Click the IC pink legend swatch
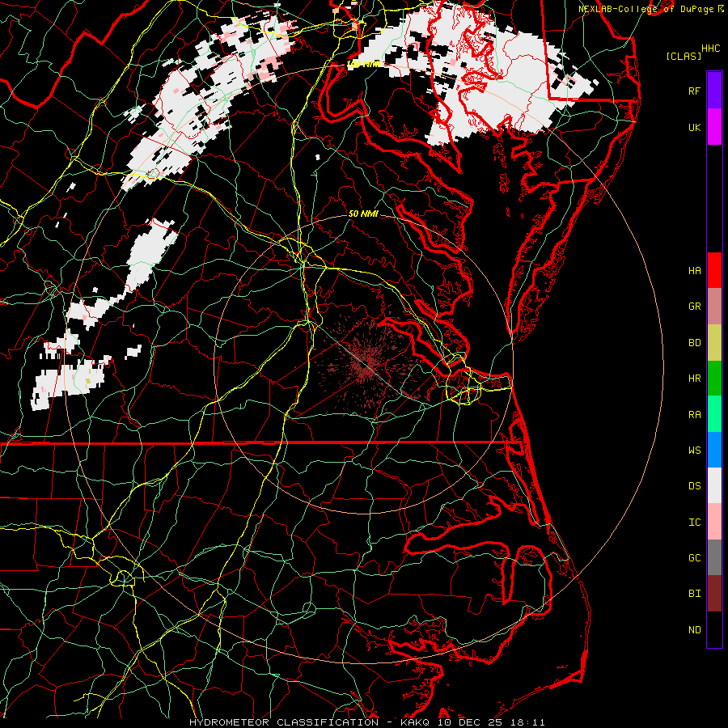 pos(714,522)
